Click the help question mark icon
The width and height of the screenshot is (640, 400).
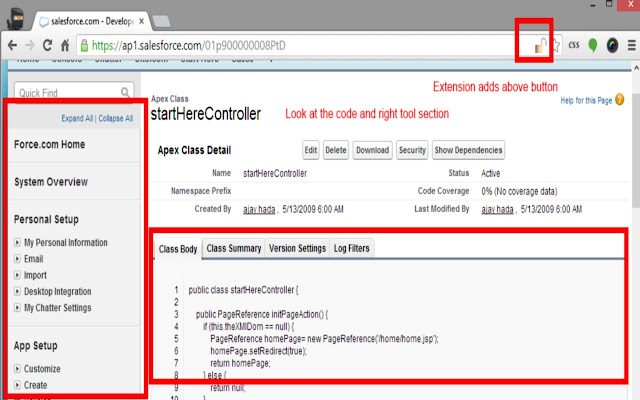[x=620, y=100]
